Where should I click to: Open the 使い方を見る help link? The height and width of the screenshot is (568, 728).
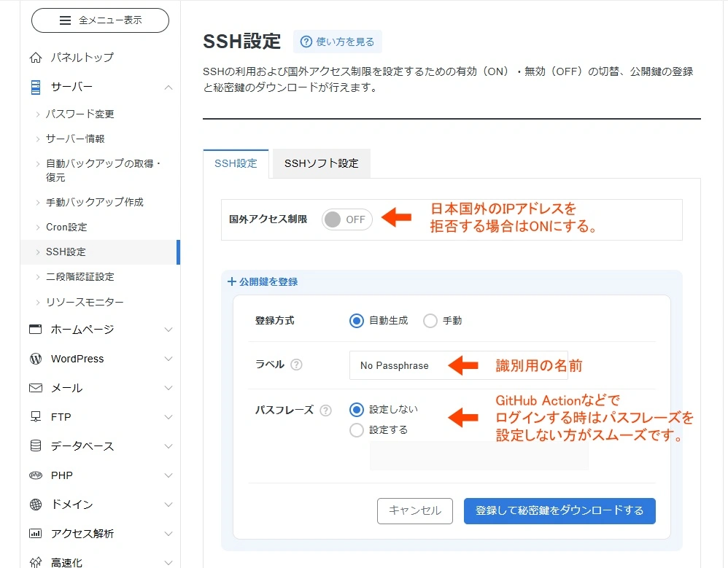point(338,42)
